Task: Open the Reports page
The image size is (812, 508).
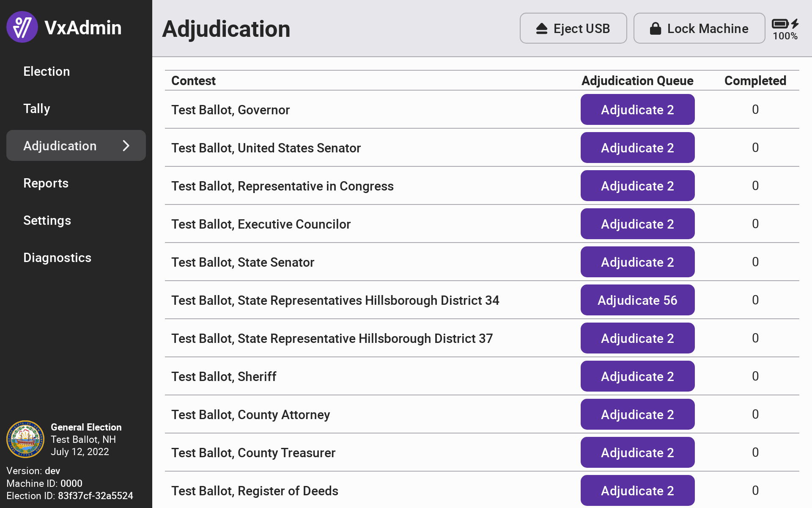Action: [x=46, y=183]
